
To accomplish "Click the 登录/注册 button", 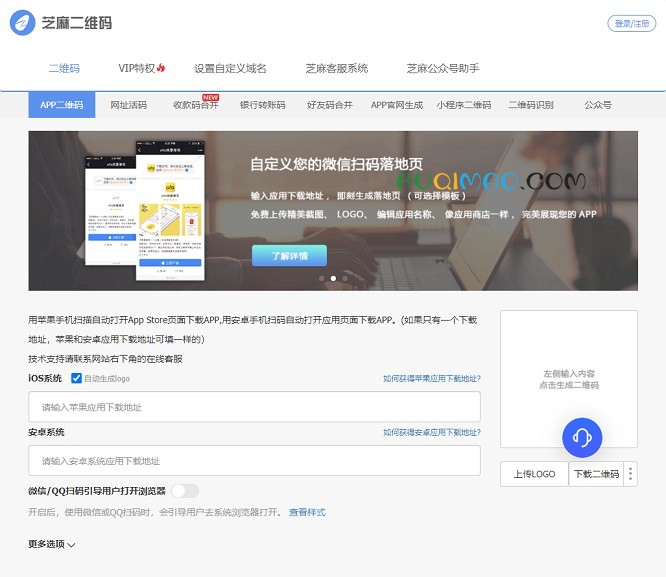I will pyautogui.click(x=632, y=23).
